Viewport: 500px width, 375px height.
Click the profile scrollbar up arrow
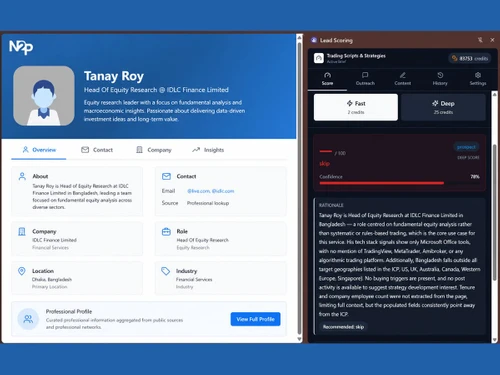[x=299, y=37]
